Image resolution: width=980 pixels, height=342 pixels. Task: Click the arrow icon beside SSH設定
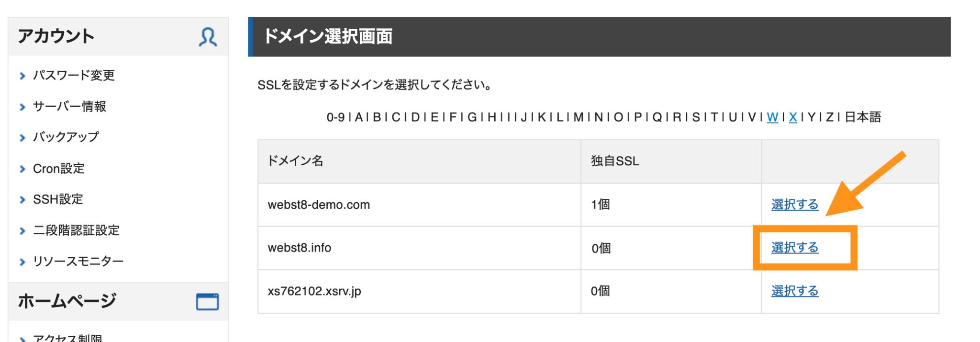coord(22,199)
